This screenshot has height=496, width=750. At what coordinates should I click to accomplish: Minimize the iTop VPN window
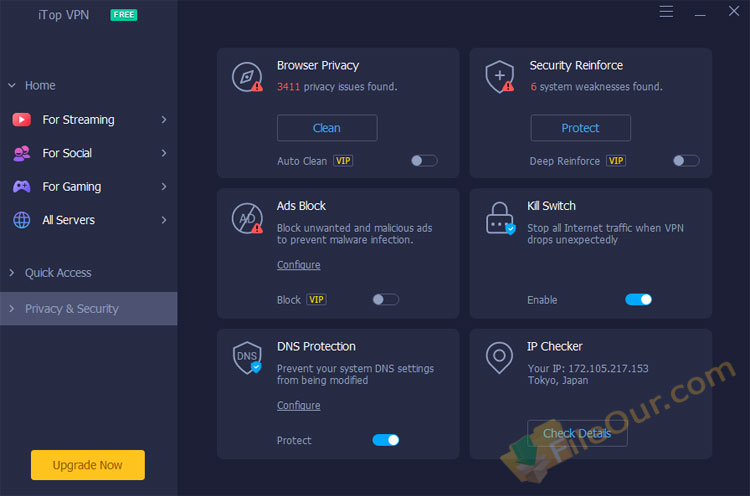coord(700,15)
